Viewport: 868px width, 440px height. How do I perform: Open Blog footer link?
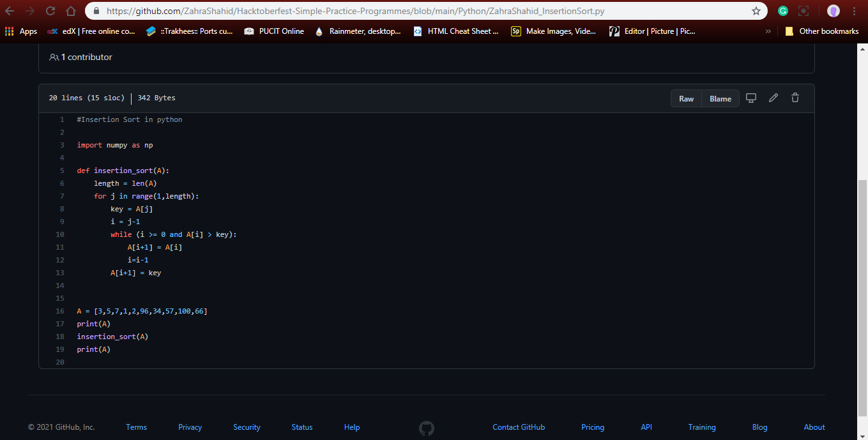click(760, 427)
